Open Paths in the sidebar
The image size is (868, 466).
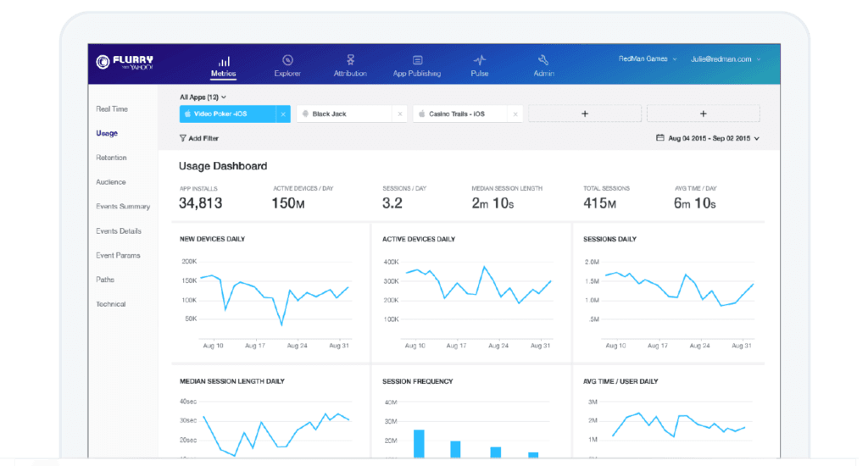(x=105, y=280)
